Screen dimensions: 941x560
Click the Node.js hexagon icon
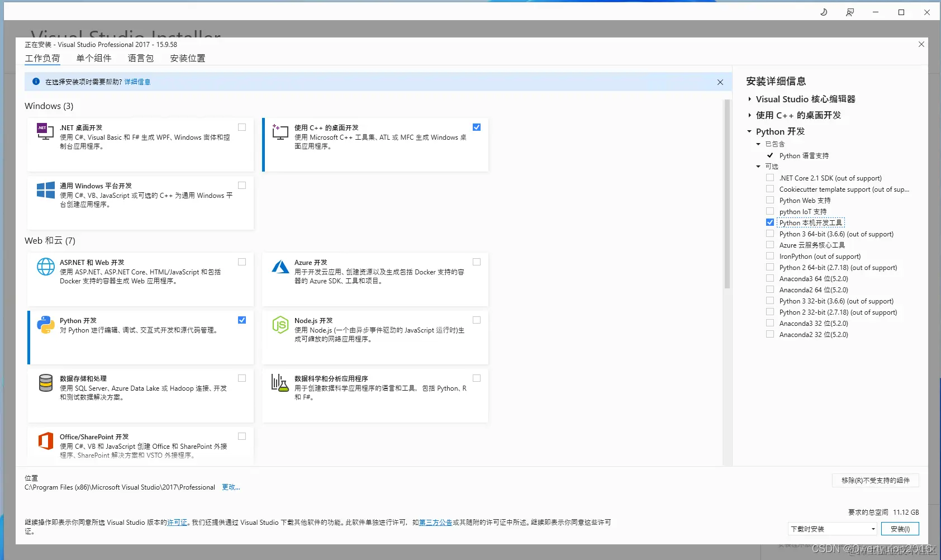280,325
